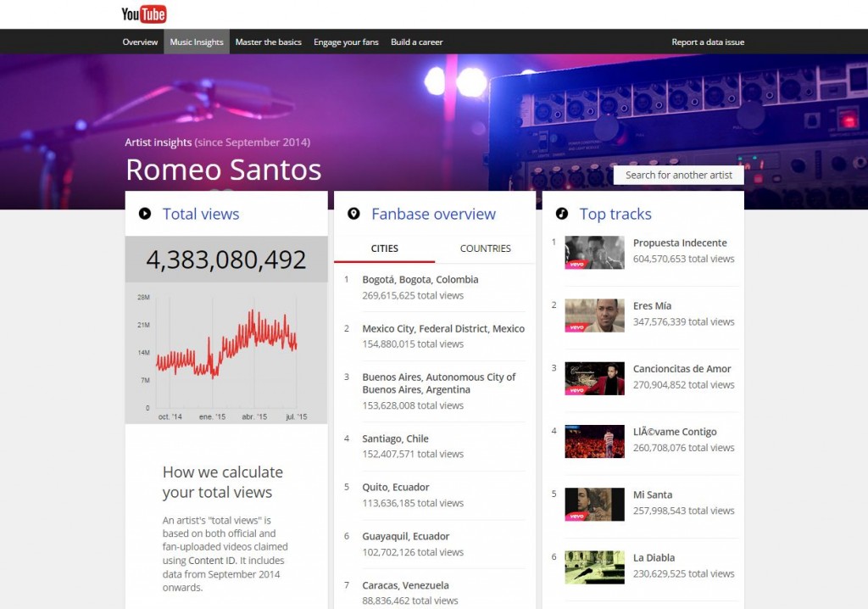Click Quito, Ecuador city row
The height and width of the screenshot is (609, 868).
tap(434, 494)
